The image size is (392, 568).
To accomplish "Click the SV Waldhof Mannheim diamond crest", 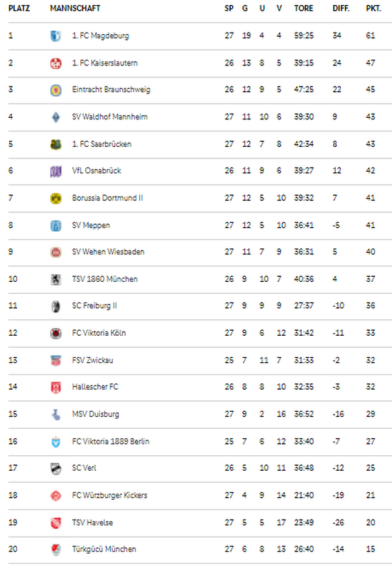I will tap(55, 117).
